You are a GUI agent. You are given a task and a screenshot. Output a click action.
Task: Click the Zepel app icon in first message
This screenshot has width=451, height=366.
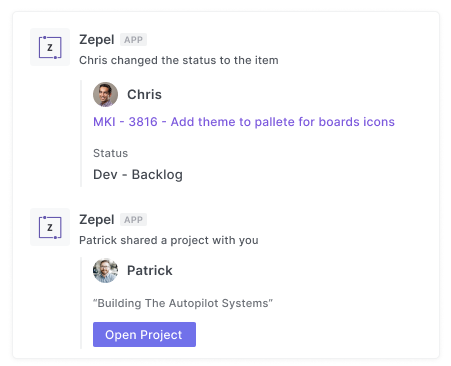(x=50, y=47)
